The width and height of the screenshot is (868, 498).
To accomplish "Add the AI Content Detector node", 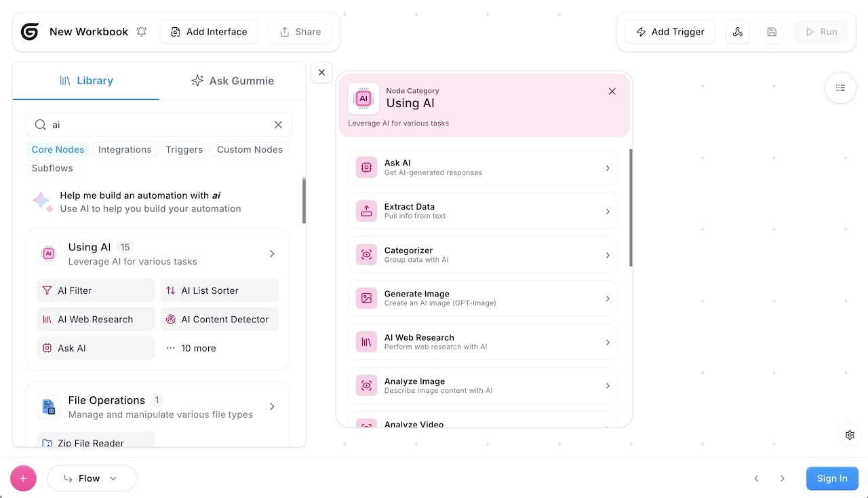I will (220, 320).
